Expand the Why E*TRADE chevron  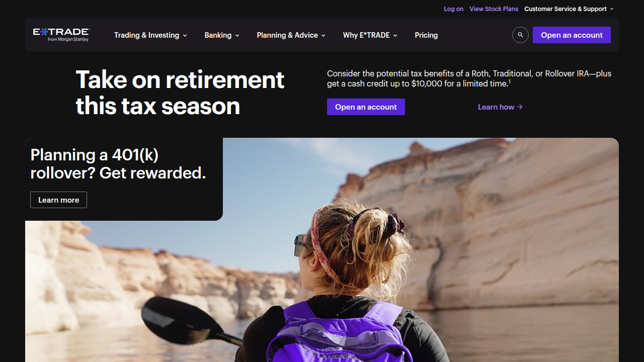[395, 36]
